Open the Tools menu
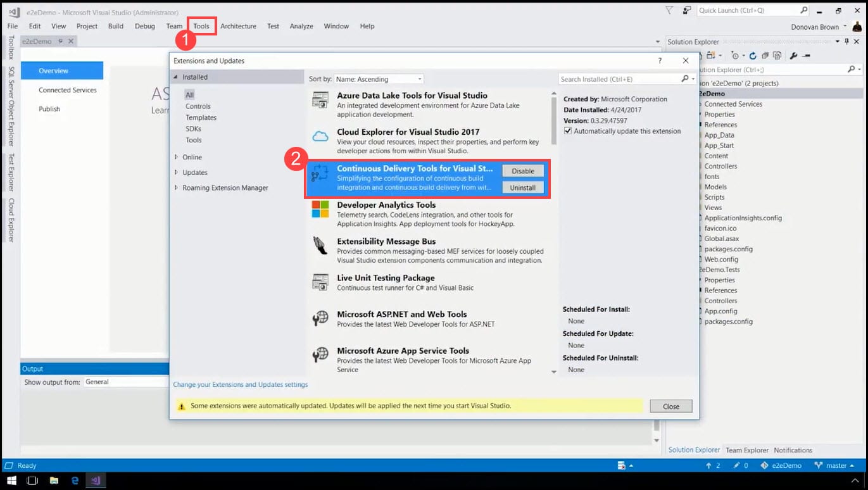 [x=201, y=26]
